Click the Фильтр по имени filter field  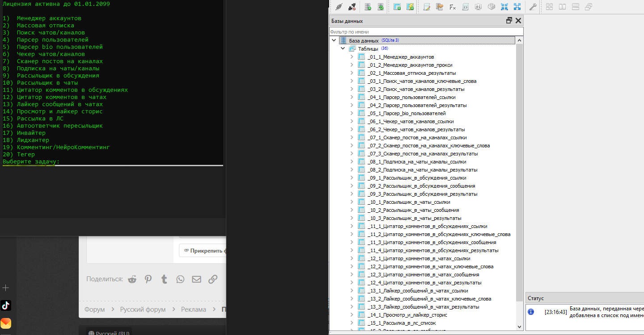(x=426, y=32)
